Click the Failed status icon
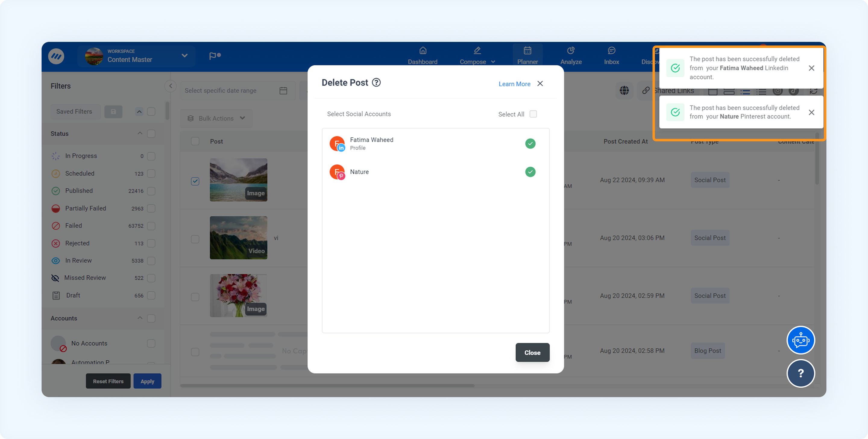Screen dimensions: 868x439 [x=55, y=226]
